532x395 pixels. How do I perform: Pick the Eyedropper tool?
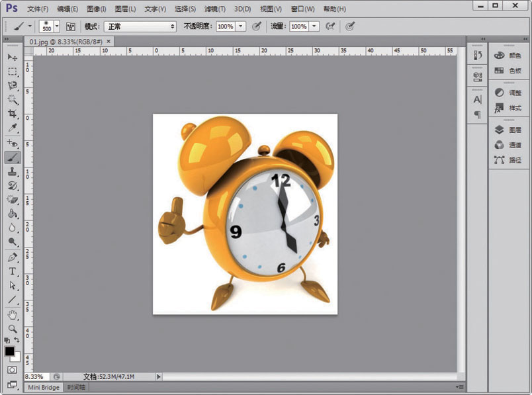[x=12, y=128]
